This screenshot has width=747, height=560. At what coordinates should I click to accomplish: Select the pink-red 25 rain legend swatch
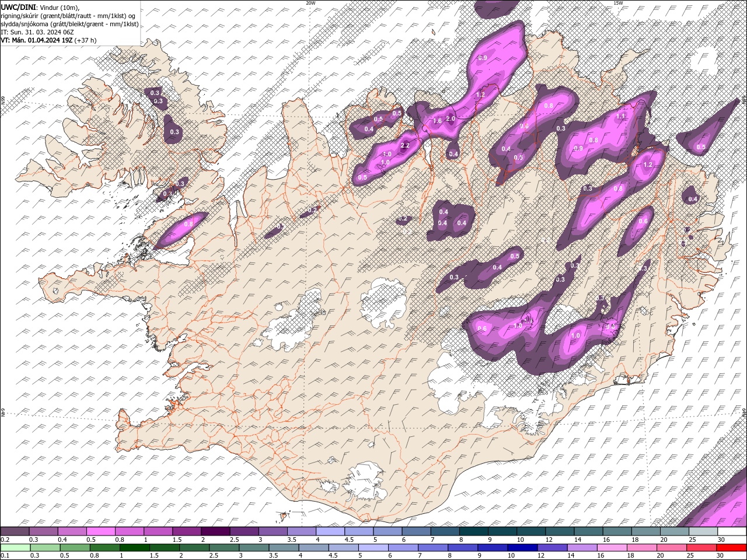pyautogui.click(x=701, y=547)
